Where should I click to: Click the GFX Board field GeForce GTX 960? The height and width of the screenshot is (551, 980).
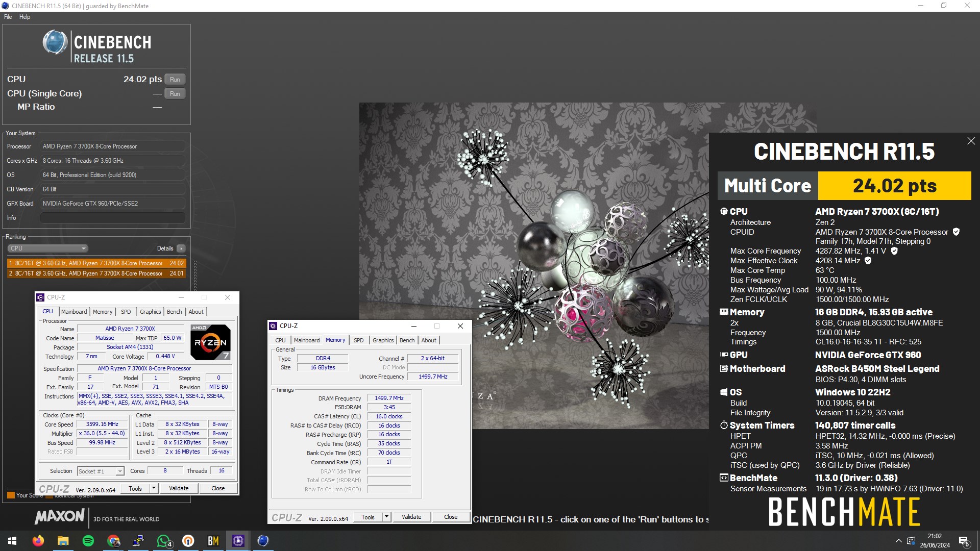[113, 204]
